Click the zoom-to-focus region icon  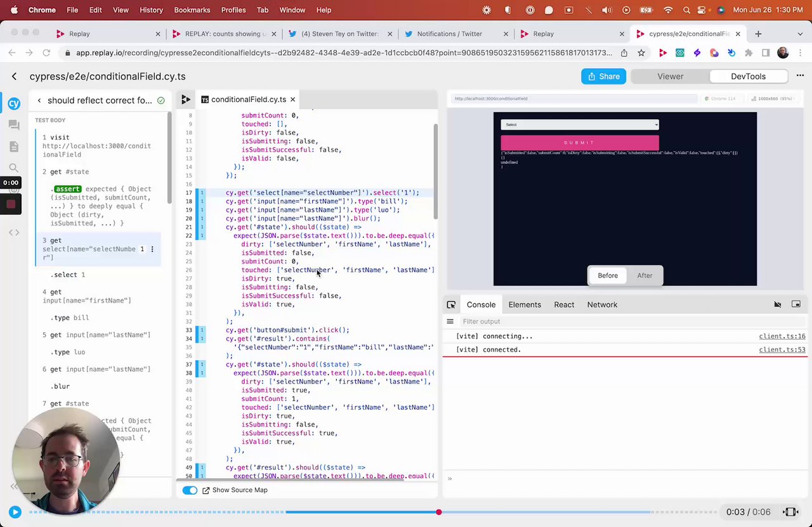click(790, 512)
